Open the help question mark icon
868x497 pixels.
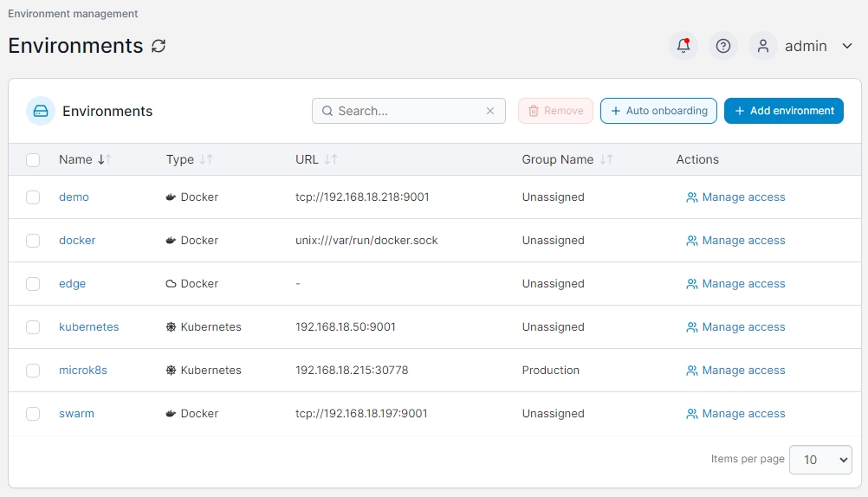(x=723, y=46)
